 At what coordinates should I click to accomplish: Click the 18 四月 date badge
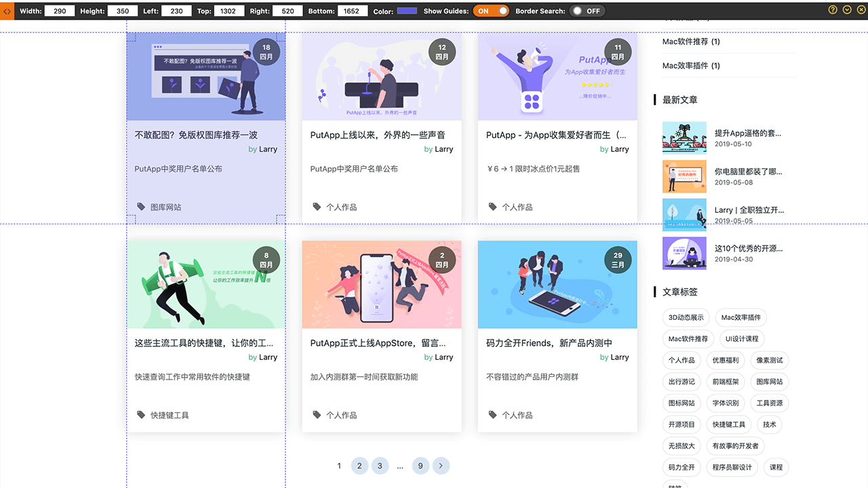click(267, 52)
